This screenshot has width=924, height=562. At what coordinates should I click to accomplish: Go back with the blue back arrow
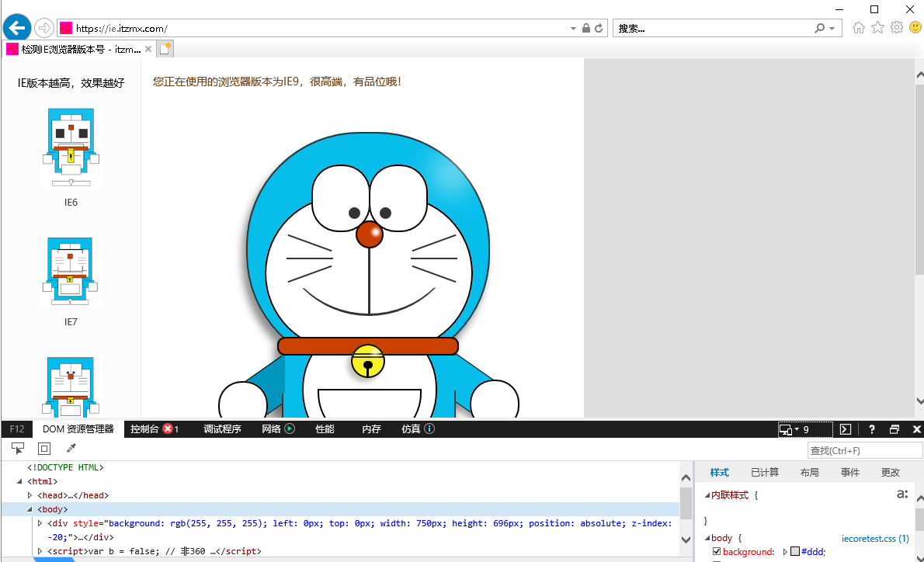(x=17, y=28)
